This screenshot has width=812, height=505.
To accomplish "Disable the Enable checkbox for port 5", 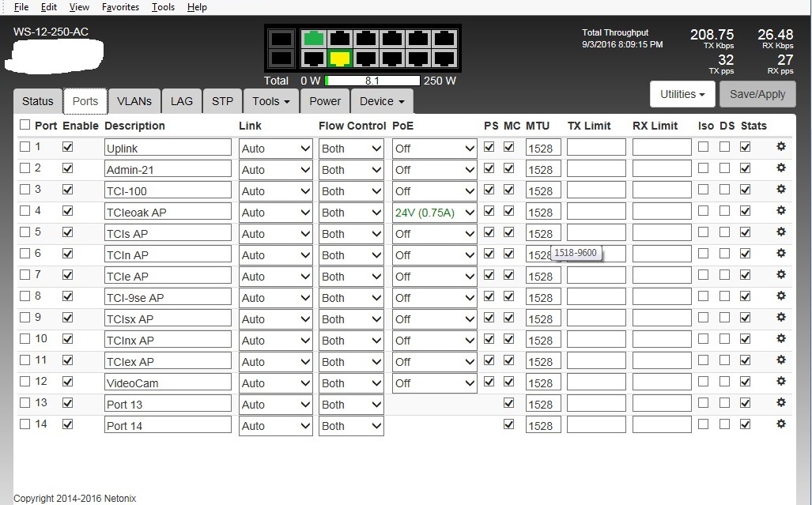I will (68, 232).
